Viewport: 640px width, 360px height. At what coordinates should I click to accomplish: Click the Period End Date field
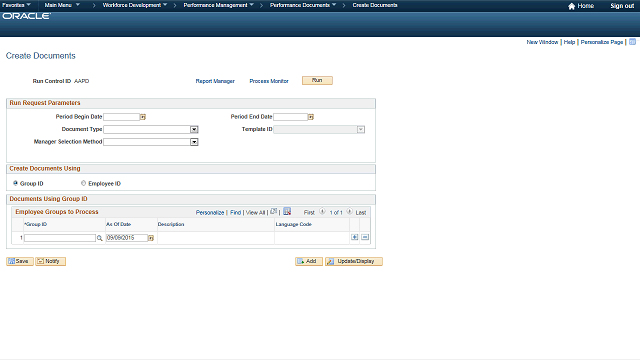pyautogui.click(x=290, y=117)
